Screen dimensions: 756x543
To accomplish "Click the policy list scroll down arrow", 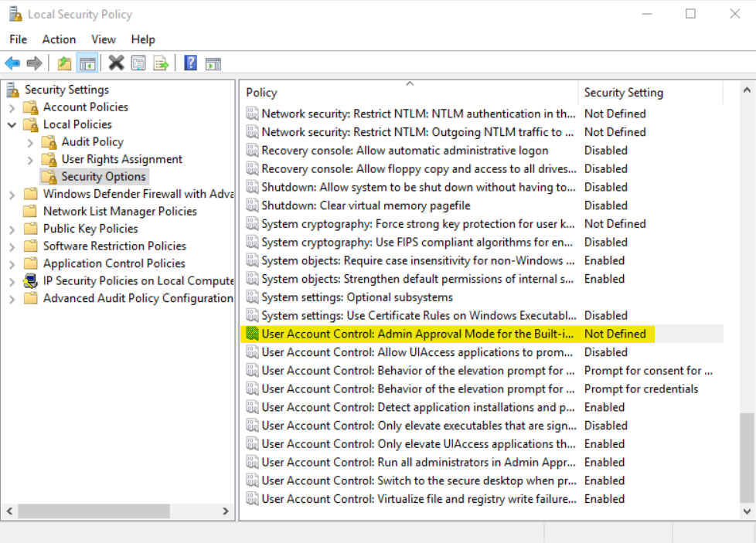I will (x=747, y=511).
